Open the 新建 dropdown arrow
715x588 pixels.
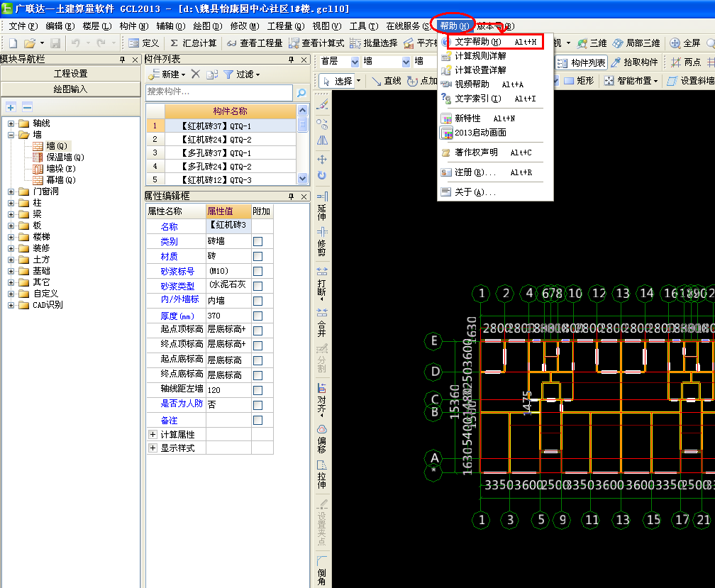183,74
